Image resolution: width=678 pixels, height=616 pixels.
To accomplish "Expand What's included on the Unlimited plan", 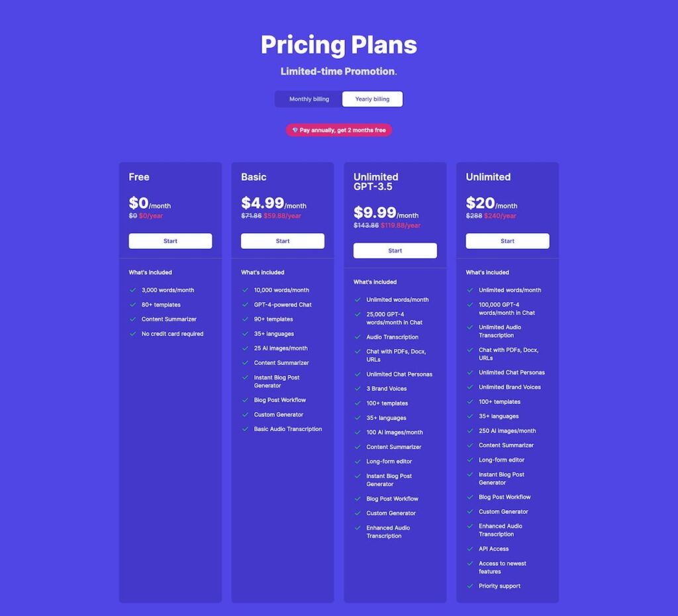I will [487, 272].
